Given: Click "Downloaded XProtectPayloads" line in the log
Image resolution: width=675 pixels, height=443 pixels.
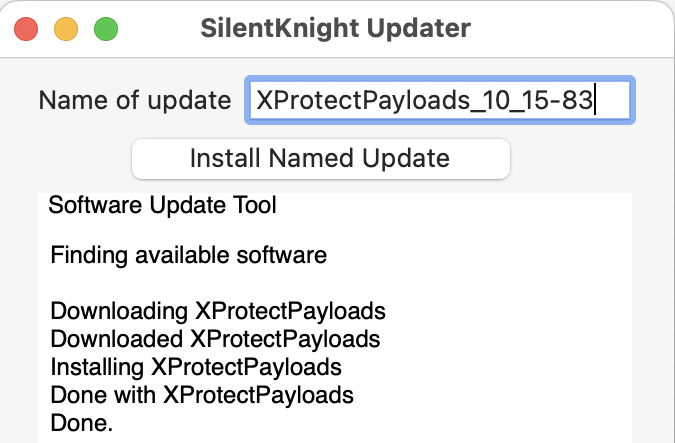Looking at the screenshot, I should [x=215, y=338].
